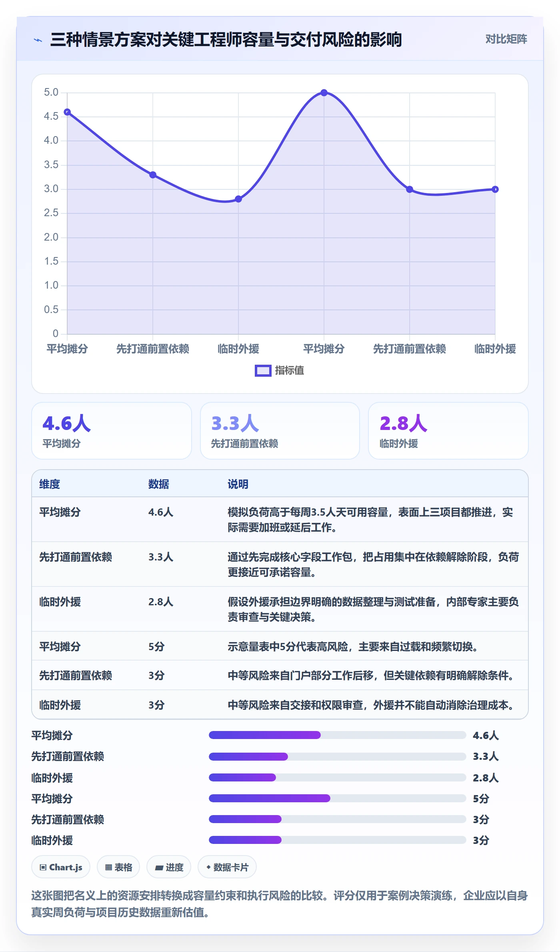The width and height of the screenshot is (560, 952).
Task: Click the chart point at 2.8
Action: pyautogui.click(x=238, y=199)
